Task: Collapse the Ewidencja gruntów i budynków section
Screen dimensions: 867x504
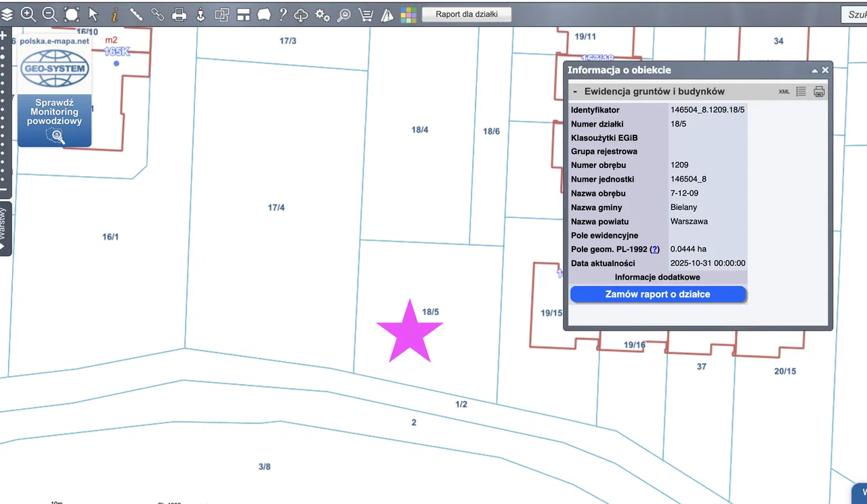Action: [575, 91]
